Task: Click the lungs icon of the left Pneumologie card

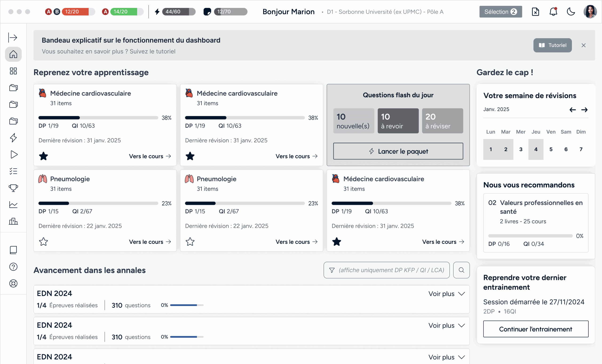Action: pyautogui.click(x=43, y=178)
